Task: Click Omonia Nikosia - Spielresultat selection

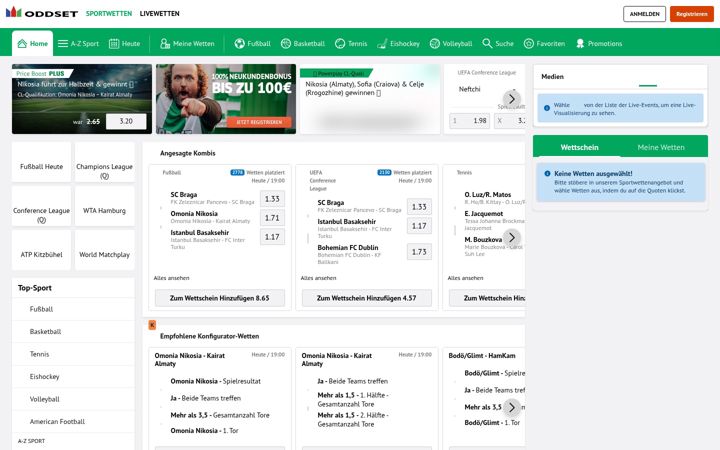Action: point(215,381)
